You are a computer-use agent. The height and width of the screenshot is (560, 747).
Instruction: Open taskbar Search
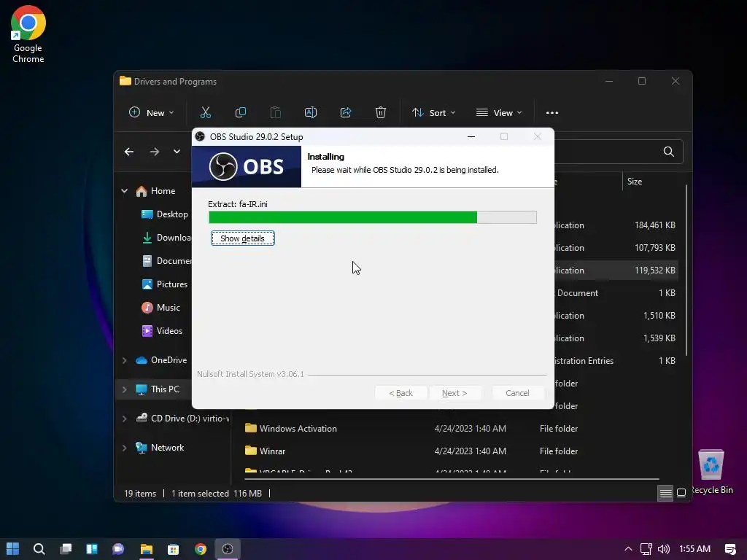(x=39, y=549)
